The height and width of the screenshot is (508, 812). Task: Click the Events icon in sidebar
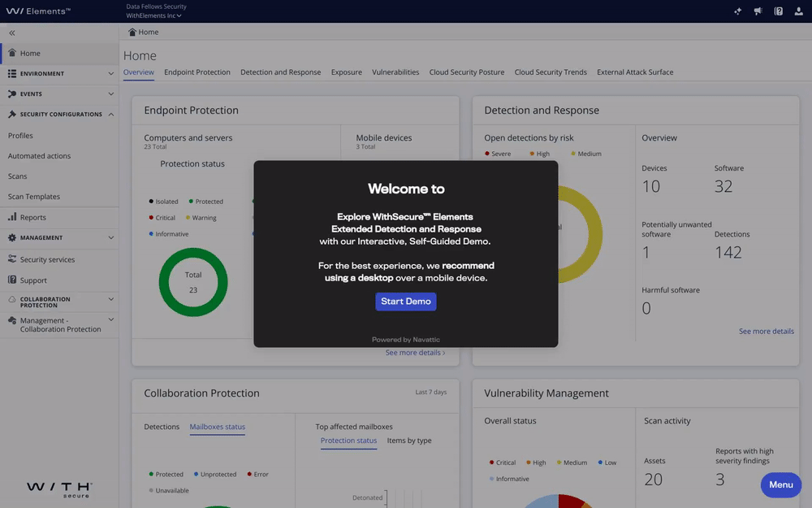pos(12,93)
